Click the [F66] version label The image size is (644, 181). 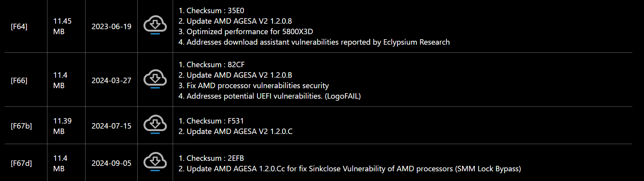19,80
